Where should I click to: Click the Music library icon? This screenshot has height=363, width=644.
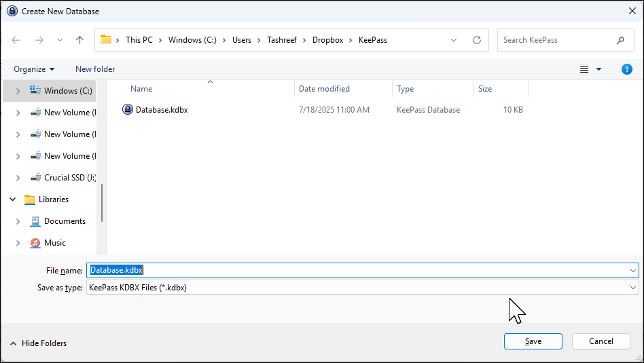(x=35, y=243)
